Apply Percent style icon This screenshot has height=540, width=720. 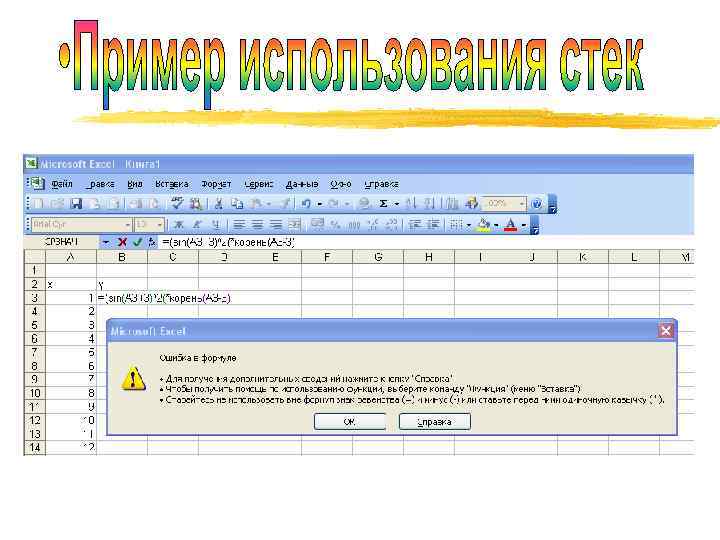coord(336,225)
